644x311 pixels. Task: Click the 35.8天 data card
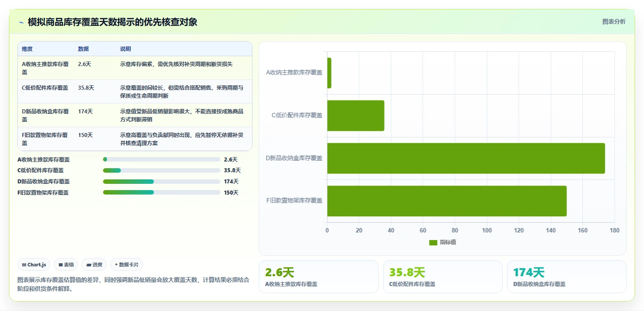(x=443, y=277)
